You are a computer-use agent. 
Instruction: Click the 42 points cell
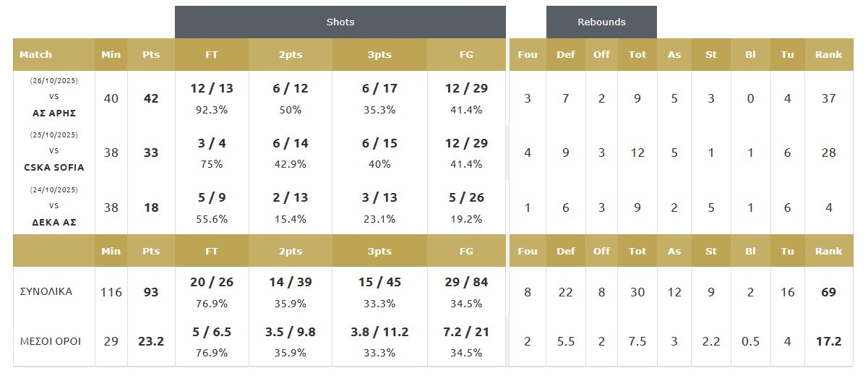[151, 98]
